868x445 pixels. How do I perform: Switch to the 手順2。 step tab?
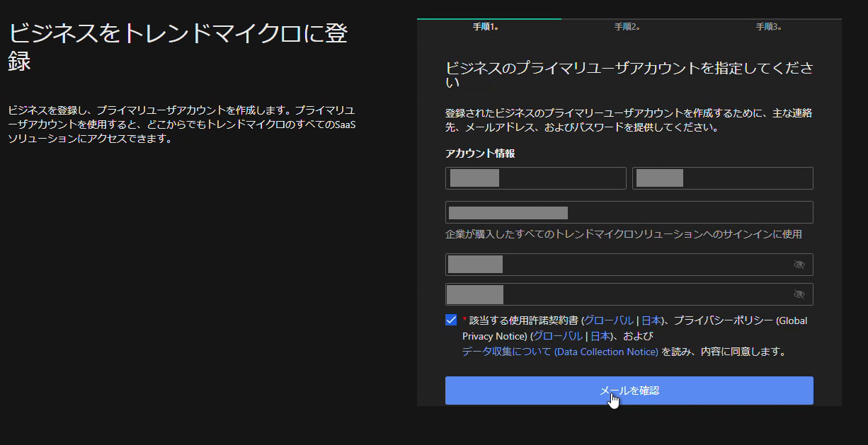pos(627,27)
